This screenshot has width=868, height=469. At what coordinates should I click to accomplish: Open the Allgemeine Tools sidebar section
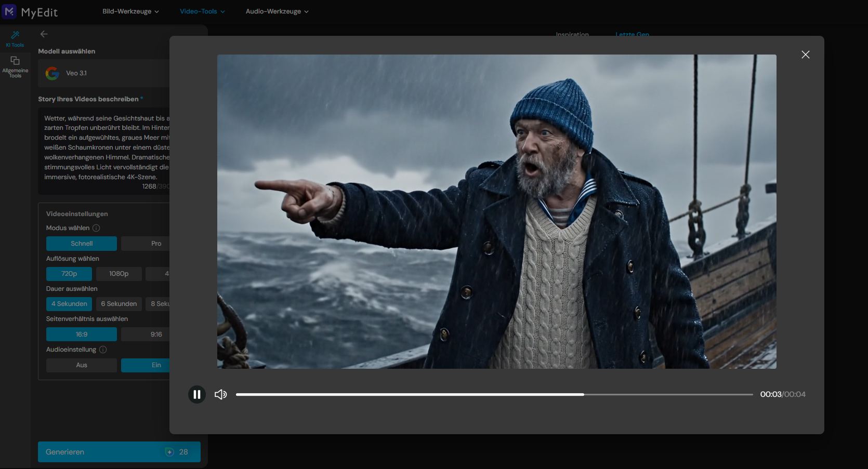pos(15,67)
